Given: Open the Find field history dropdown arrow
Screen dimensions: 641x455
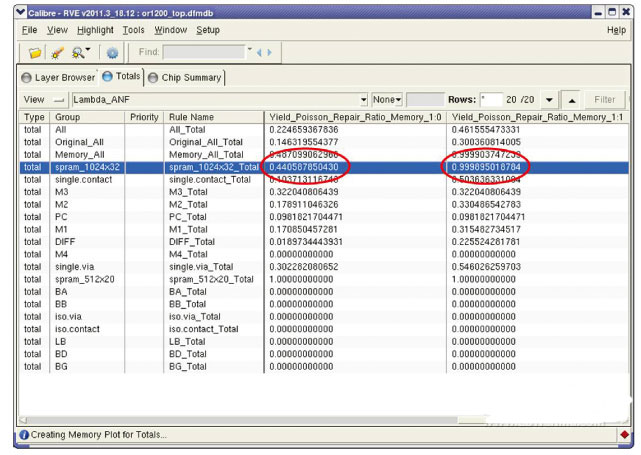Looking at the screenshot, I should 250,49.
